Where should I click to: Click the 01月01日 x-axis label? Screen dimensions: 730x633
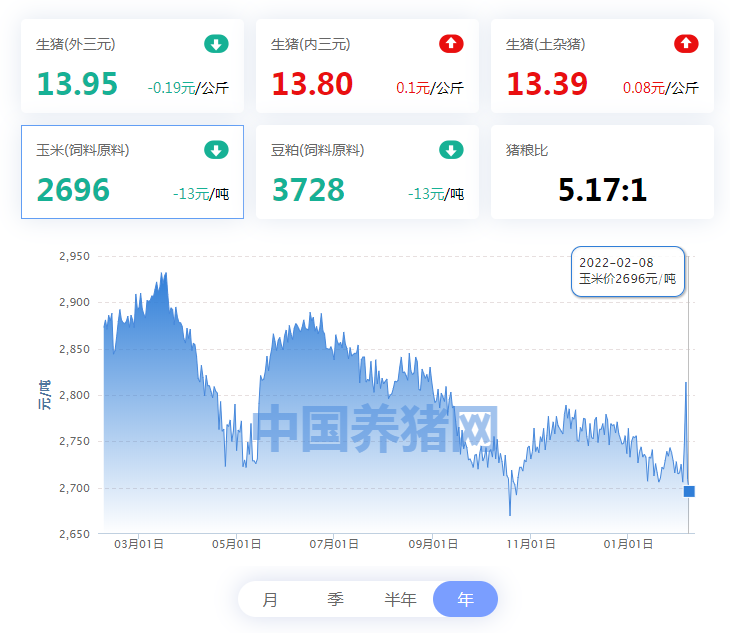click(628, 544)
